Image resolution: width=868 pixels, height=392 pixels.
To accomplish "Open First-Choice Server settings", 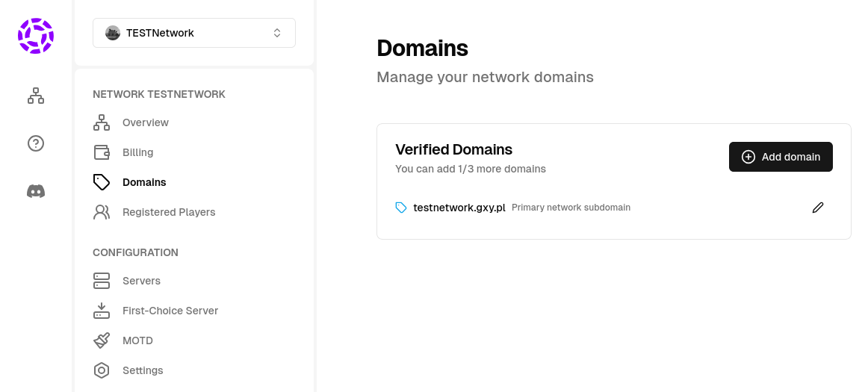I will click(x=170, y=311).
